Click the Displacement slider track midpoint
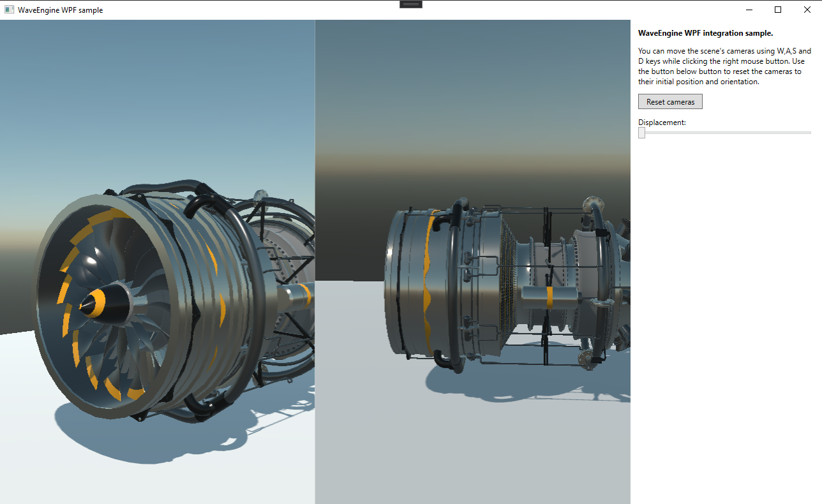The width and height of the screenshot is (822, 504). (724, 133)
